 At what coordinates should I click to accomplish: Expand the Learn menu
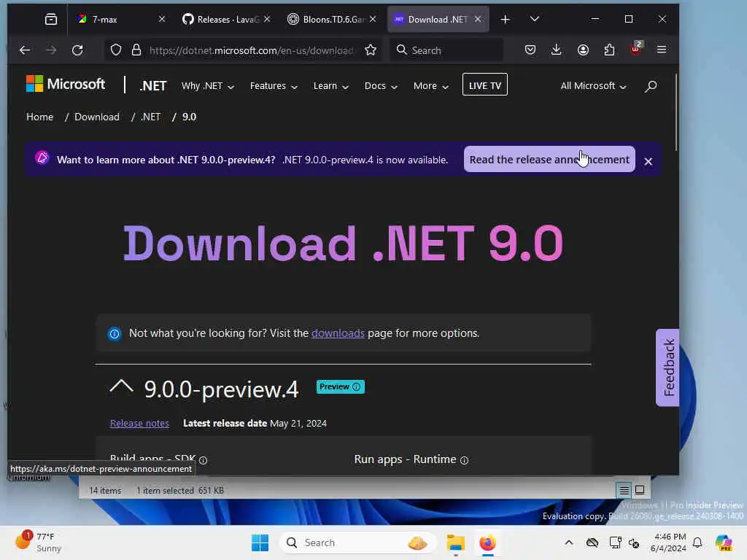click(331, 86)
